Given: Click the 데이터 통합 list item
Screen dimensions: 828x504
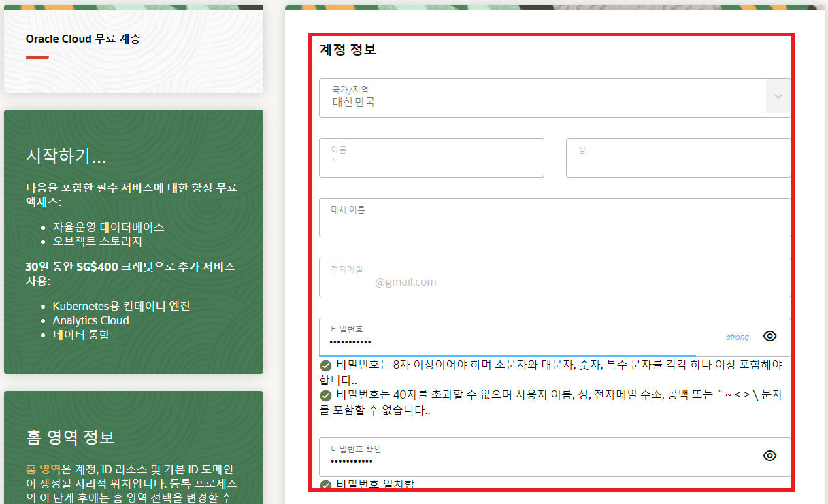Looking at the screenshot, I should pos(81,335).
